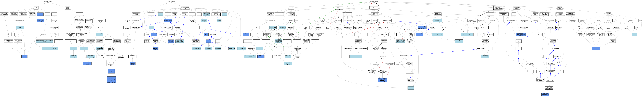Click the 'regulation of SA node cell action potential' node
The width and height of the screenshot is (644, 96).
point(411,88)
